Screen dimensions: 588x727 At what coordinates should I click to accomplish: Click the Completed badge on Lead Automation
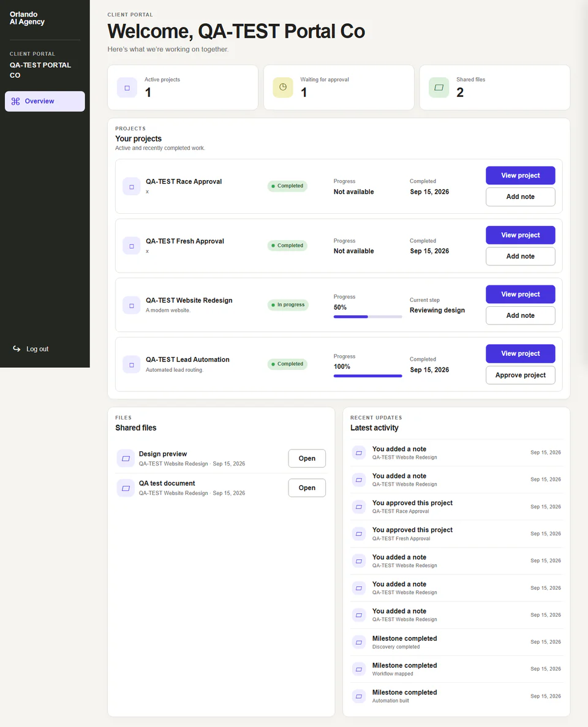tap(287, 364)
